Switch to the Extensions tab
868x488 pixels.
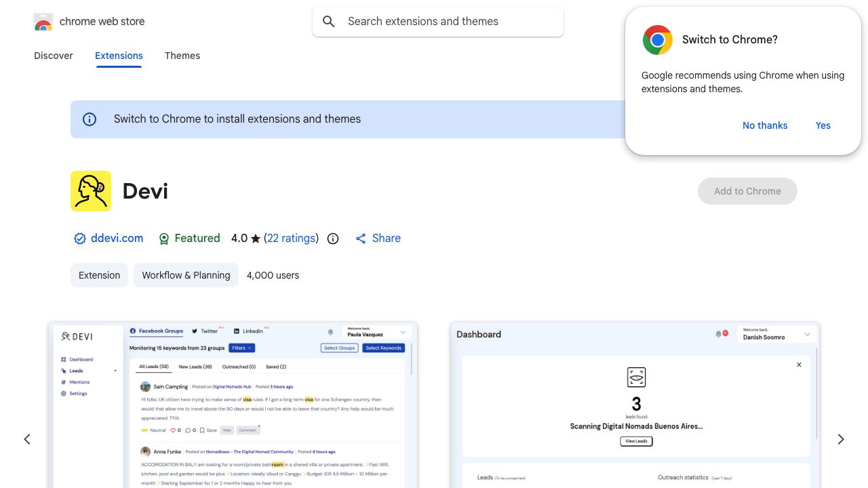point(119,56)
